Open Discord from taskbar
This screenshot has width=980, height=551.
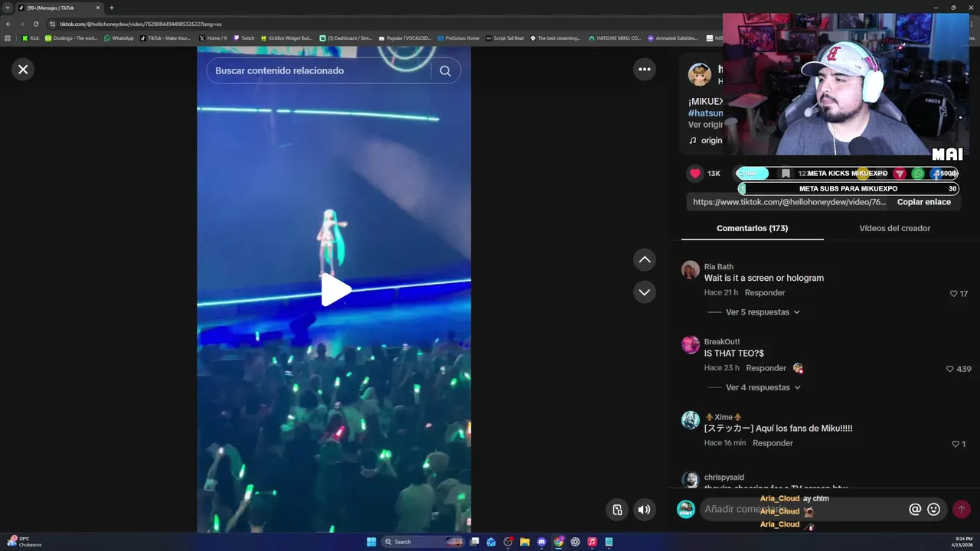(541, 542)
